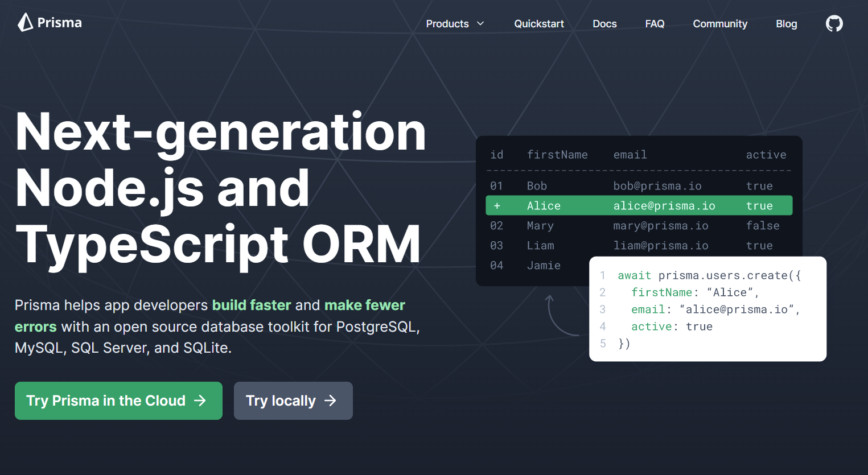This screenshot has height=475, width=868.
Task: Open the Docs nav link
Action: coord(604,24)
